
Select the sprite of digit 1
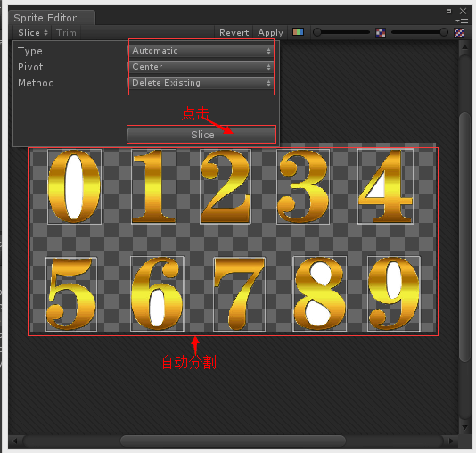pos(153,186)
